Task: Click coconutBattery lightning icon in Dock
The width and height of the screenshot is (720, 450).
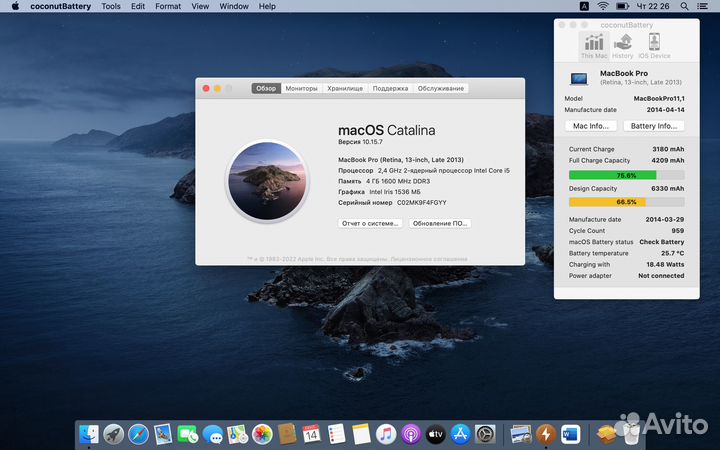Action: 546,434
